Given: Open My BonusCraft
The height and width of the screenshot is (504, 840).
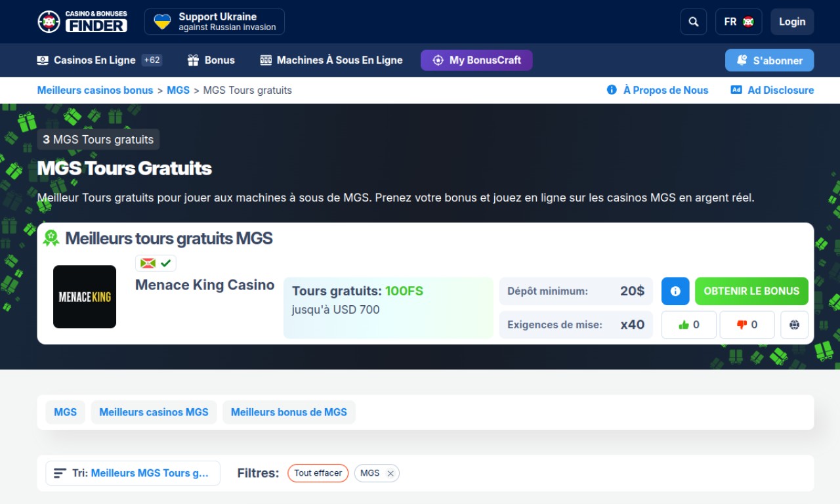Looking at the screenshot, I should pyautogui.click(x=476, y=60).
